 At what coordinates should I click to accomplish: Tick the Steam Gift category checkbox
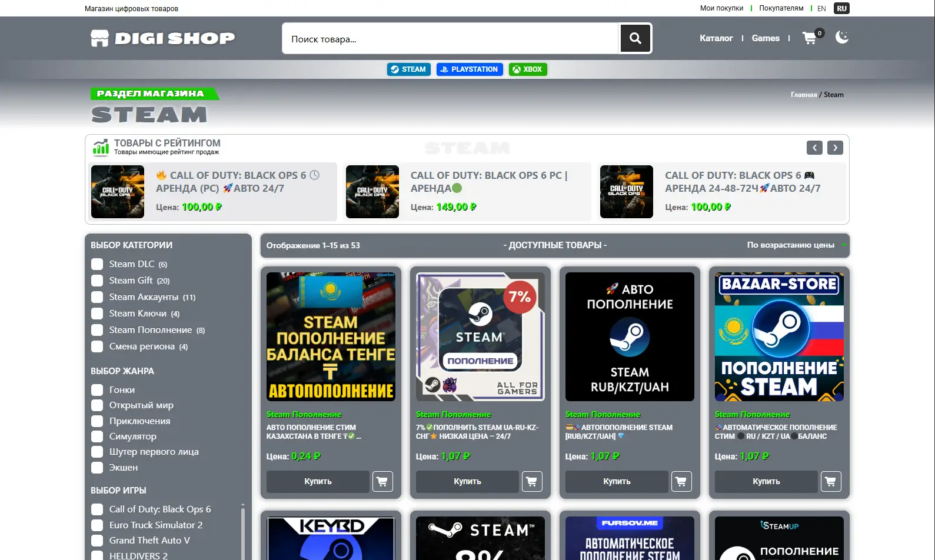[97, 281]
